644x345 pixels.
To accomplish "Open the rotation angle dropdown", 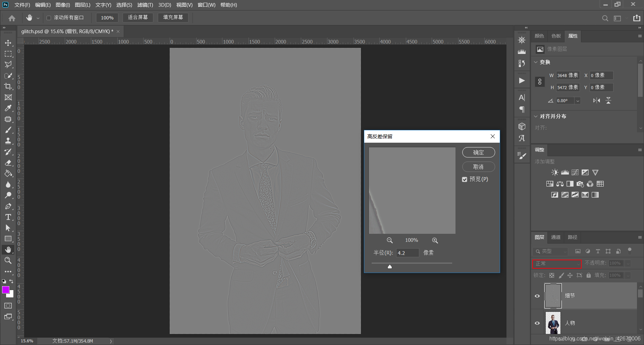I will 578,101.
